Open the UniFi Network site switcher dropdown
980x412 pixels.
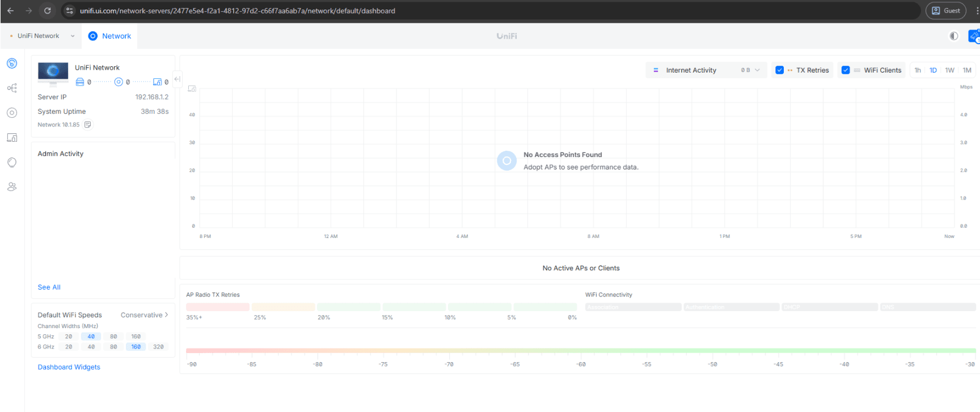click(43, 36)
